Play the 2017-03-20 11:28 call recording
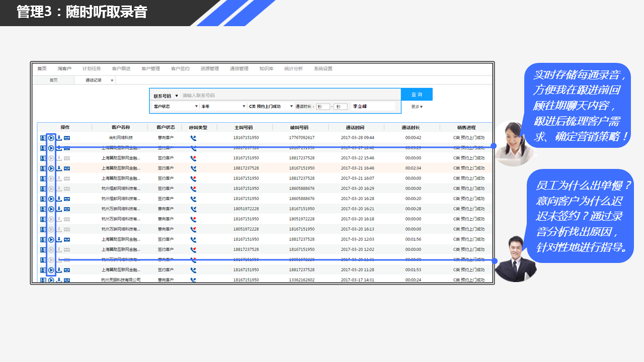This screenshot has height=362, width=644. [51, 270]
